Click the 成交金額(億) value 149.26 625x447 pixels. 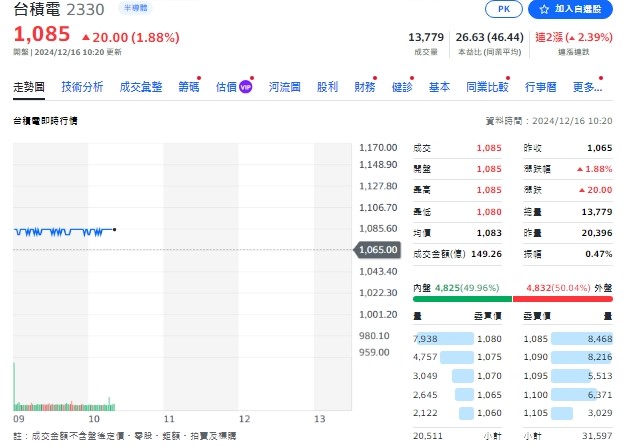486,254
